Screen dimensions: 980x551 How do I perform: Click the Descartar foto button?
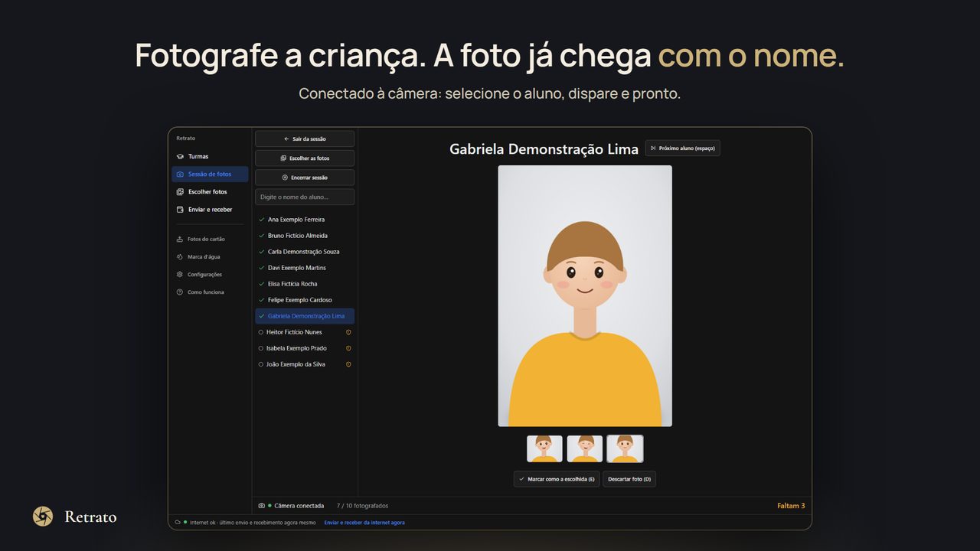(x=629, y=479)
